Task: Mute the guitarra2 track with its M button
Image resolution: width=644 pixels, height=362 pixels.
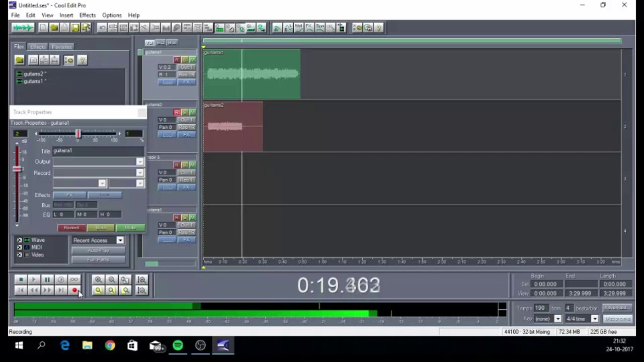Action: [192, 112]
